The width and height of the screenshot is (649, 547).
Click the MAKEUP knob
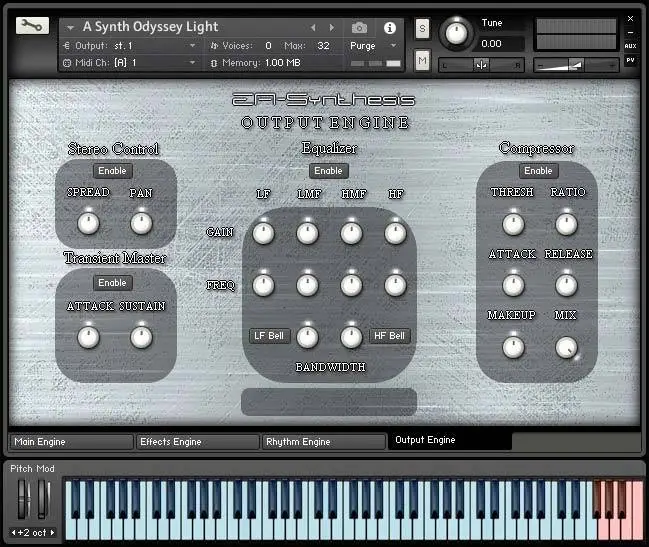pos(513,347)
